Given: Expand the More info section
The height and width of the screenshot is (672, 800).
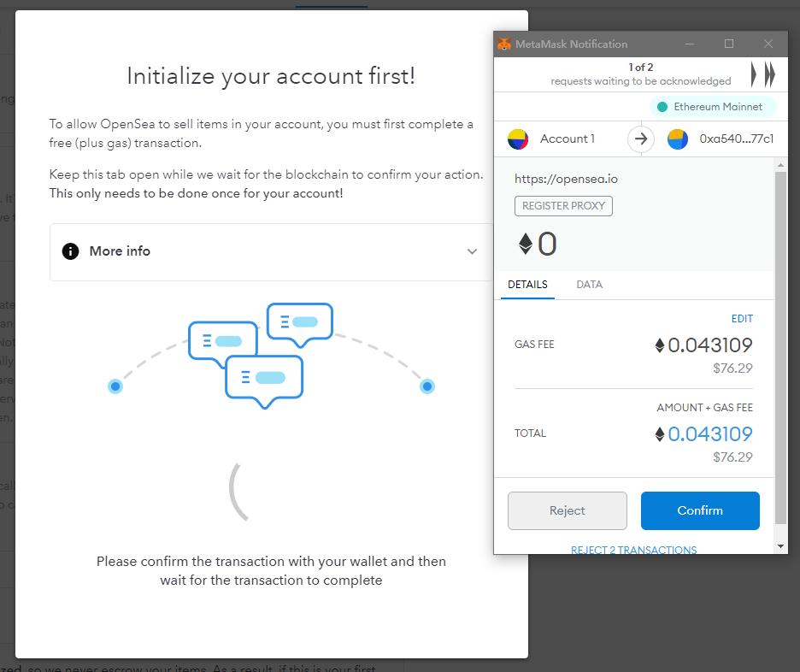Looking at the screenshot, I should pos(270,251).
